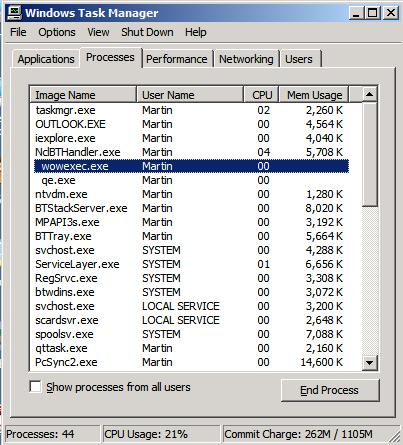Select the taskmgr.exe process

pos(192,110)
